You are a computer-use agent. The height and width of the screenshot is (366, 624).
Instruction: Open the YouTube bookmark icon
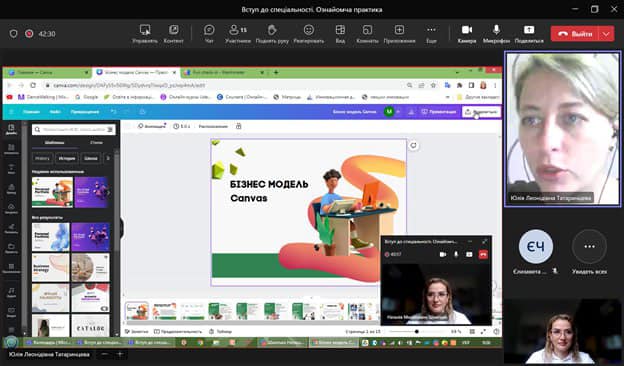(x=10, y=97)
